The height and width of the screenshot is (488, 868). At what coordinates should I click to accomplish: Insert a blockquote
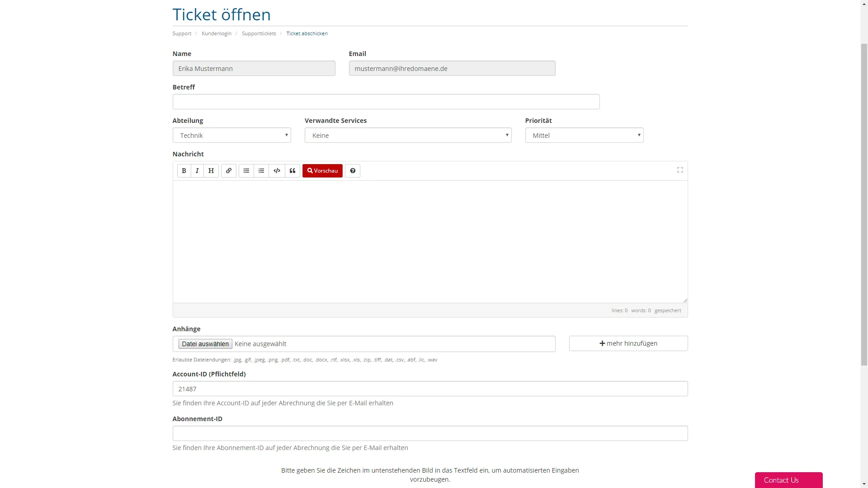(292, 171)
